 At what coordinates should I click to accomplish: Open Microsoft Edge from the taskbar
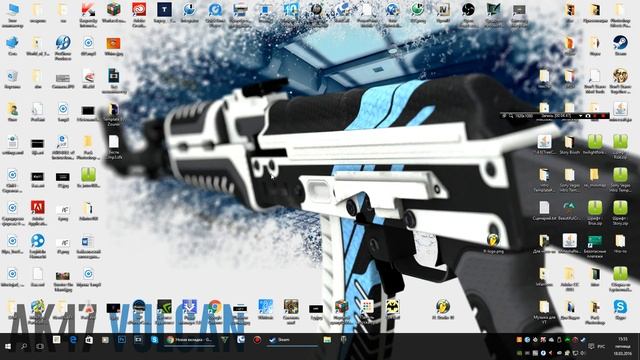coord(73,340)
